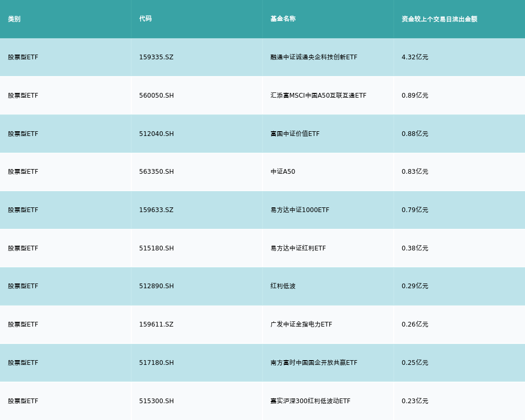Click 股票型ETF in the 515300.SH row
The image size is (525, 420).
tap(23, 401)
